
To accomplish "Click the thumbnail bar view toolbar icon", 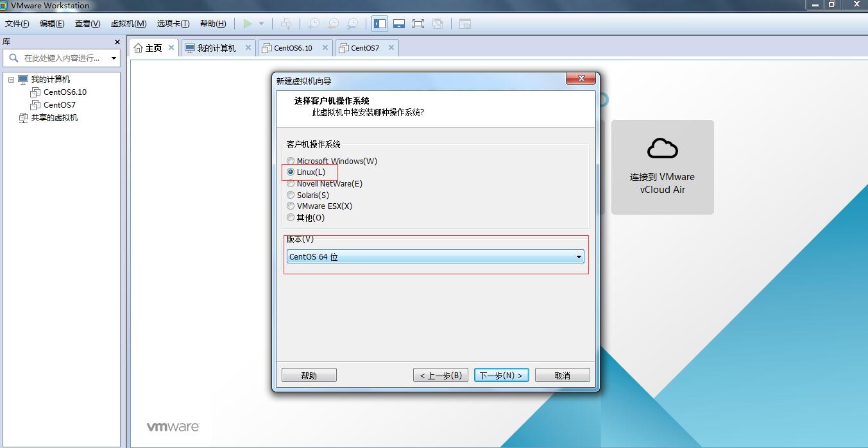I will (399, 24).
